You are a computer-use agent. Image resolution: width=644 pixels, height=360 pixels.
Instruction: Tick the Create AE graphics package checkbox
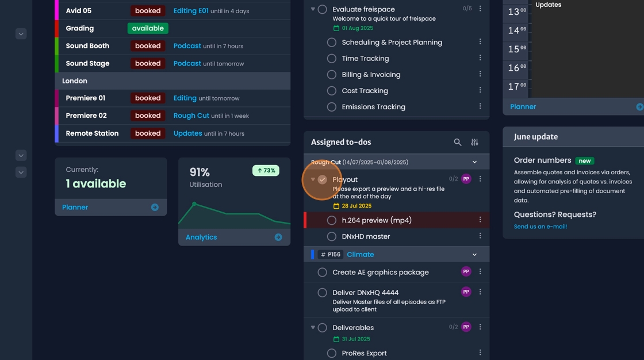(x=323, y=273)
